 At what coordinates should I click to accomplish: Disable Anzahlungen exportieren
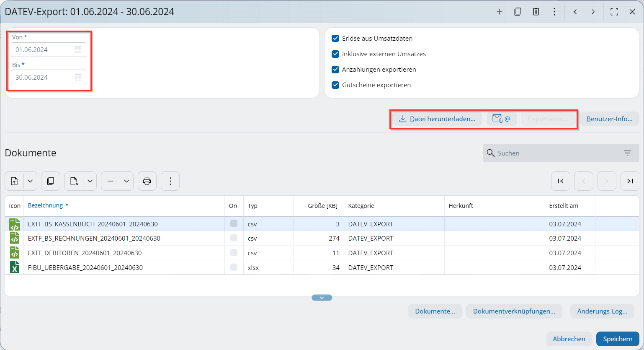coord(335,70)
